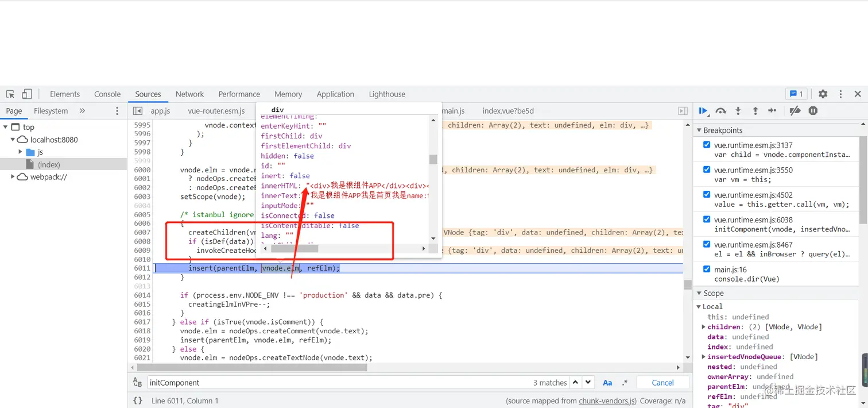Uncheck breakpoint vue.runtime.esm.js:3137
Viewport: 868px width, 408px height.
click(x=707, y=145)
